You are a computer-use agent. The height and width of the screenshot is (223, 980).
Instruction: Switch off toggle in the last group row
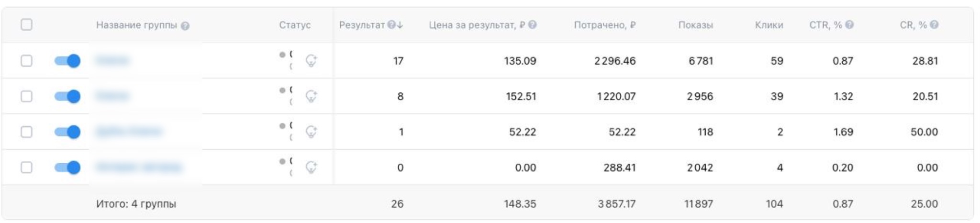pos(67,167)
